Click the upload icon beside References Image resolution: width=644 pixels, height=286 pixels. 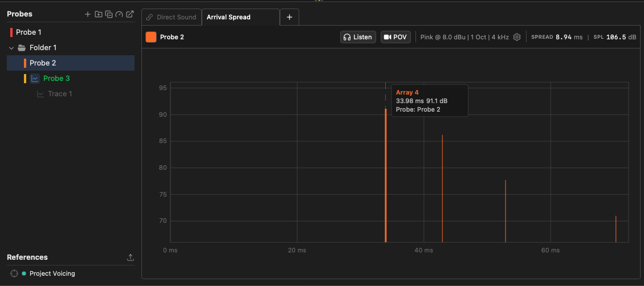tap(130, 258)
